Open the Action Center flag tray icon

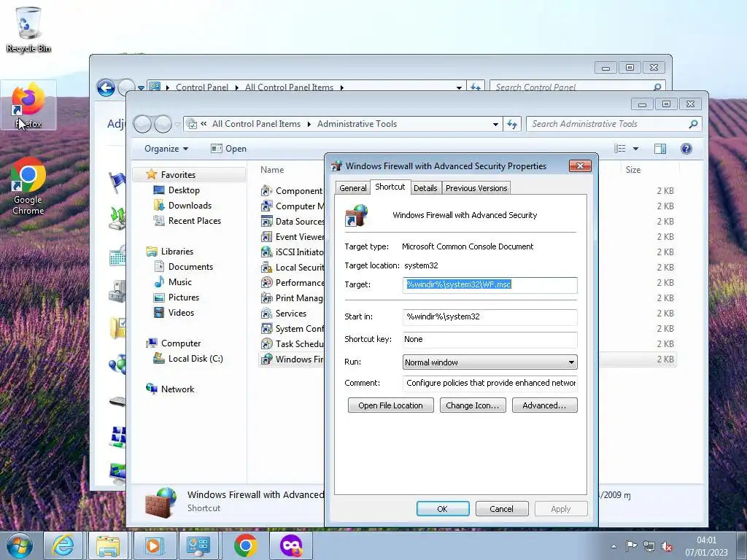point(631,546)
